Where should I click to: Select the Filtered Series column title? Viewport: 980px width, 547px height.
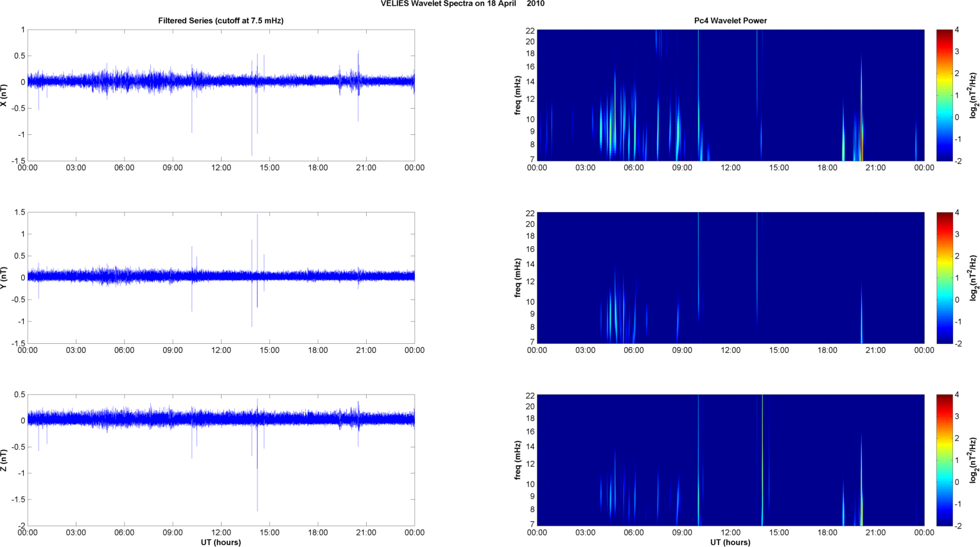coord(220,21)
